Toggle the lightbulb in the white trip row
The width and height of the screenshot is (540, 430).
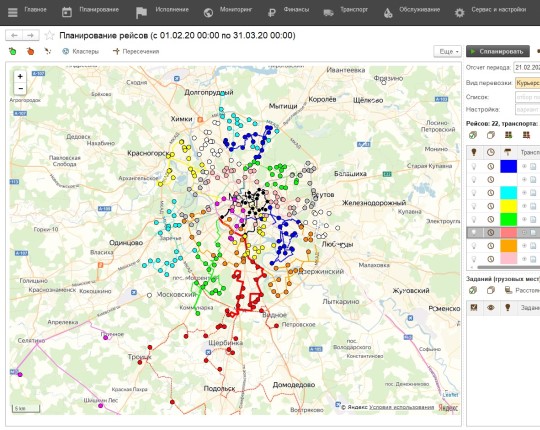[474, 179]
